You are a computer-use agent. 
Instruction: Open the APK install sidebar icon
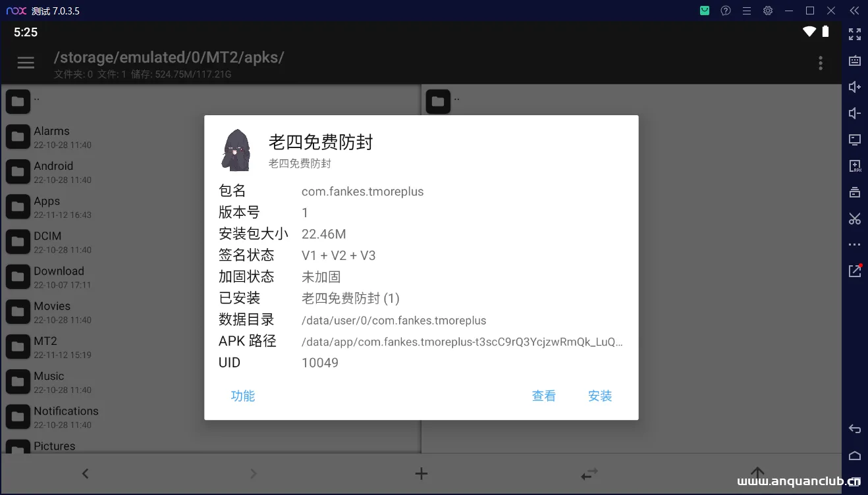[x=854, y=166]
